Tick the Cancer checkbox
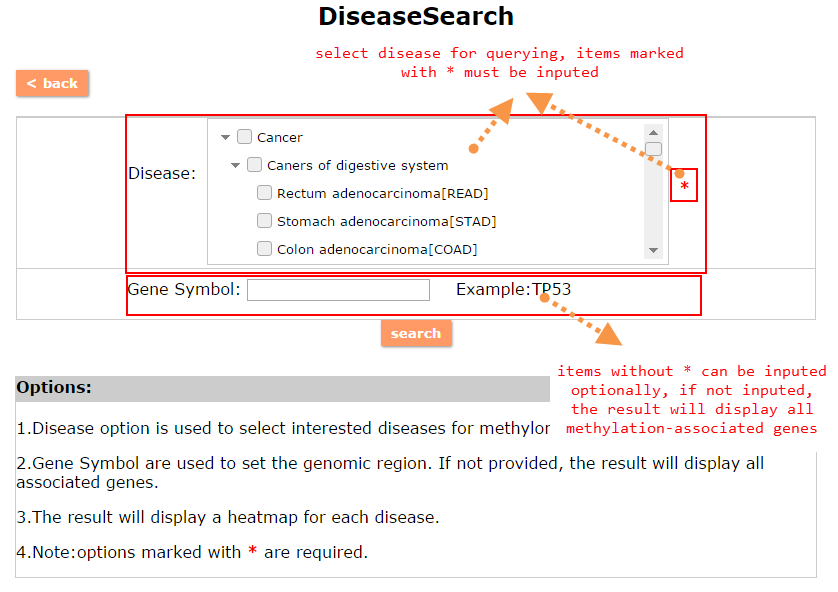 [245, 137]
